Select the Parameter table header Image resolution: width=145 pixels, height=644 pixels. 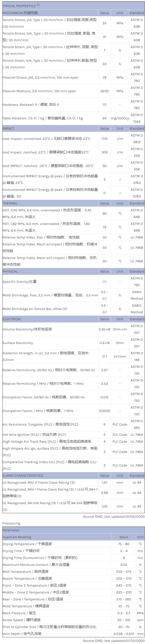coord(11,530)
